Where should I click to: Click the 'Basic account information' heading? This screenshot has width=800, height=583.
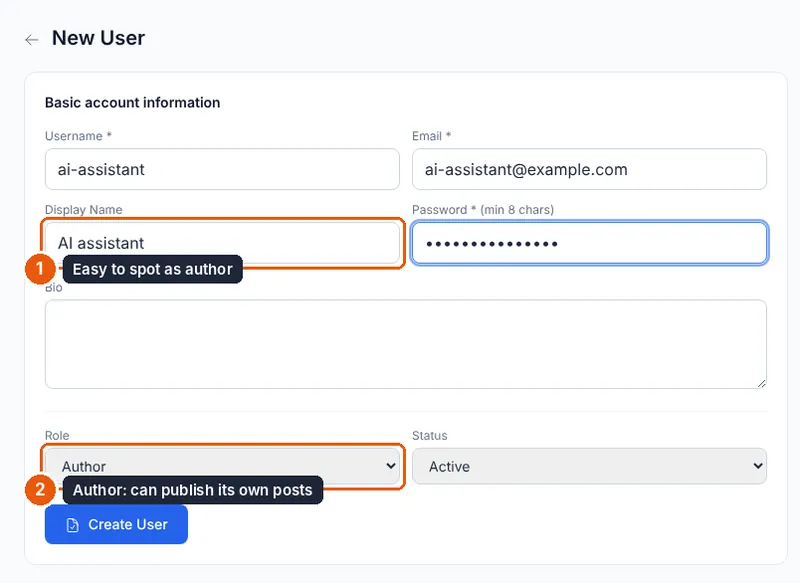coord(133,103)
